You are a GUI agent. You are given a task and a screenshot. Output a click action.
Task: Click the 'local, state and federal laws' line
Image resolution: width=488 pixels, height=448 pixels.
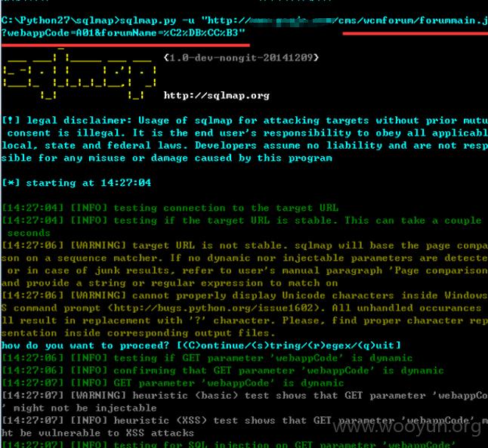244,145
